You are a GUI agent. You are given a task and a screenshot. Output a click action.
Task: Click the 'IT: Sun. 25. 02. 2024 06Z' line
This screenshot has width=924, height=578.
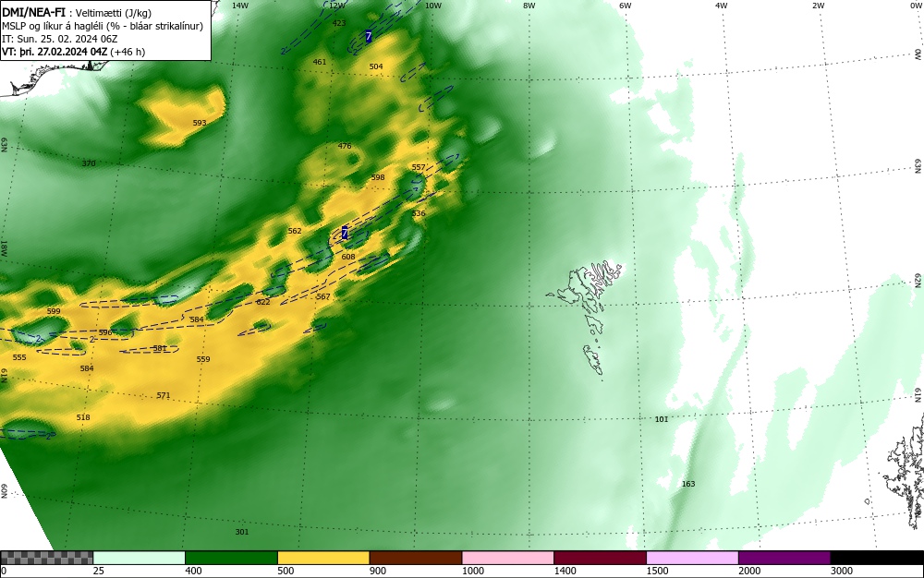[x=59, y=39]
